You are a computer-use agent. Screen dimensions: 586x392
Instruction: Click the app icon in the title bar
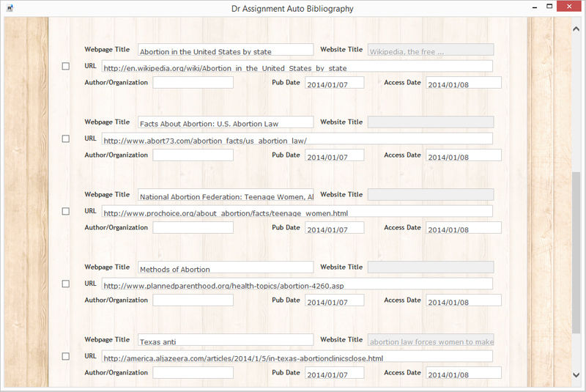10,8
